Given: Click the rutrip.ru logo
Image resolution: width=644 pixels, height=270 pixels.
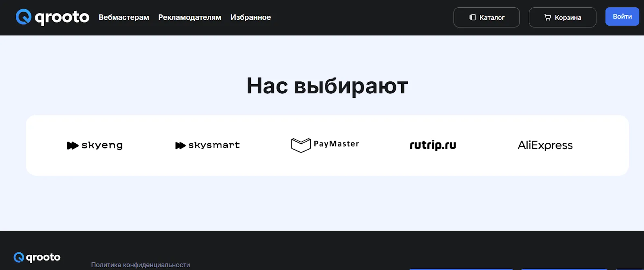Looking at the screenshot, I should point(433,145).
